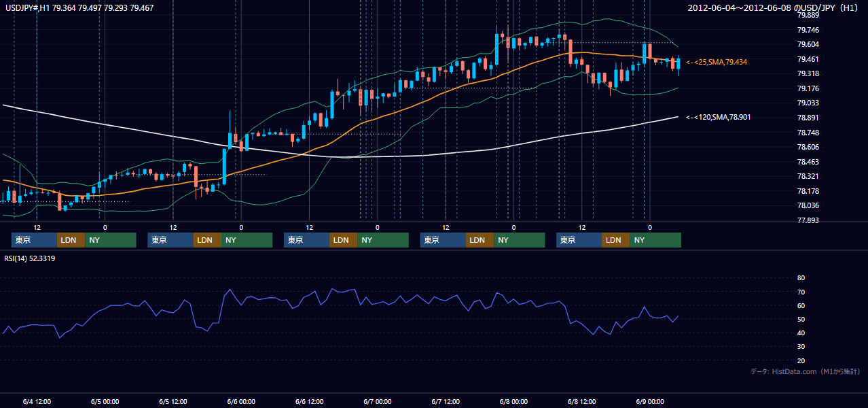Click price axis value 79.604
This screenshot has width=868, height=408.
click(x=807, y=45)
